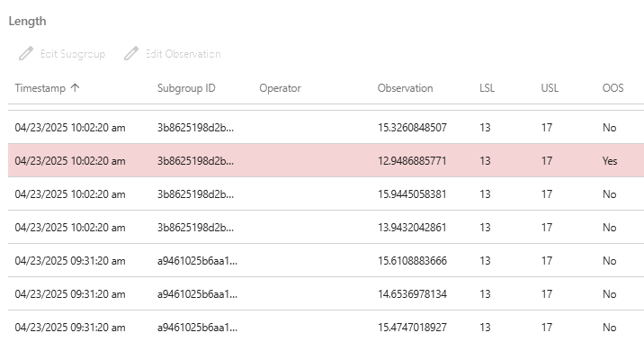Sort by the USL column header

coord(550,88)
